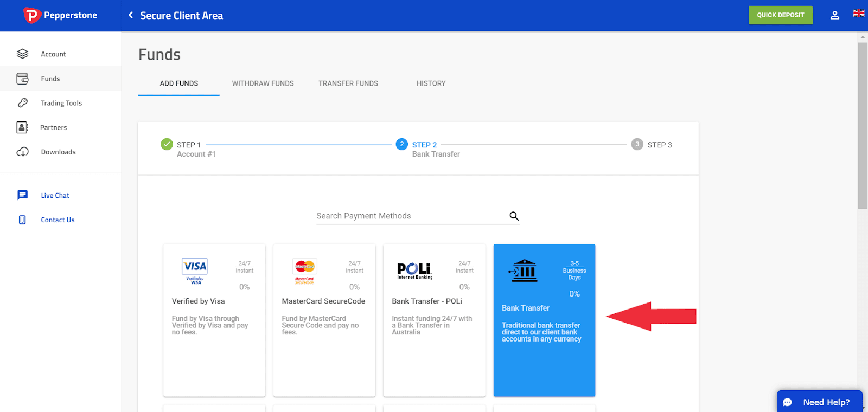The image size is (868, 412).
Task: Switch to Withdraw Funds tab
Action: tap(263, 83)
